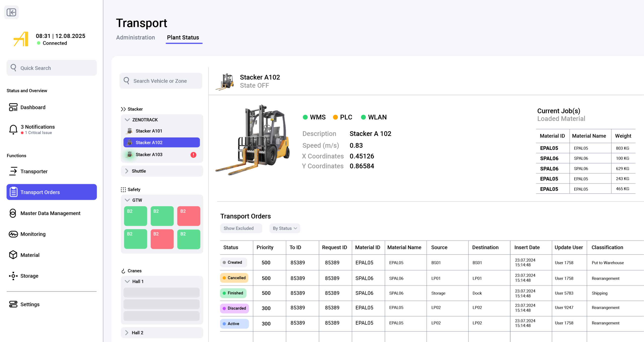Click the notifications bell icon
The width and height of the screenshot is (644, 342).
(x=13, y=129)
